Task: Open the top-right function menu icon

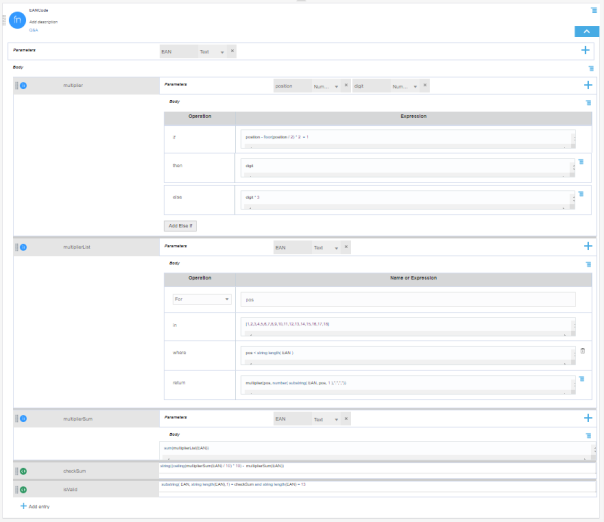Action: pos(594,10)
